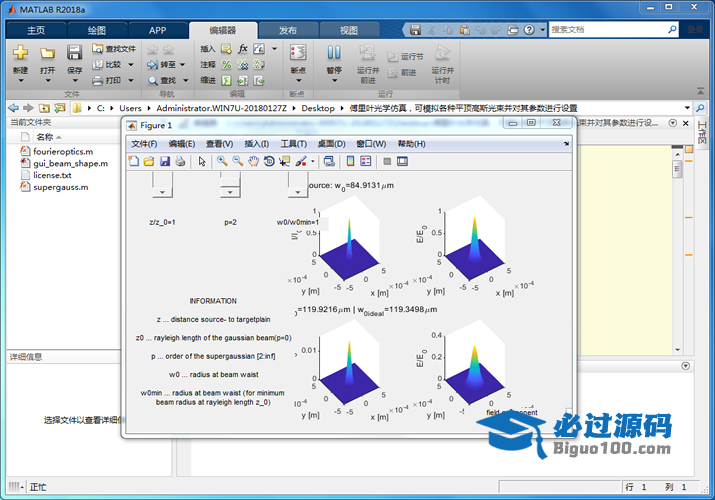715x500 pixels.
Task: Click the Print Figure icon in Figure 1 toolbar
Action: [x=180, y=161]
